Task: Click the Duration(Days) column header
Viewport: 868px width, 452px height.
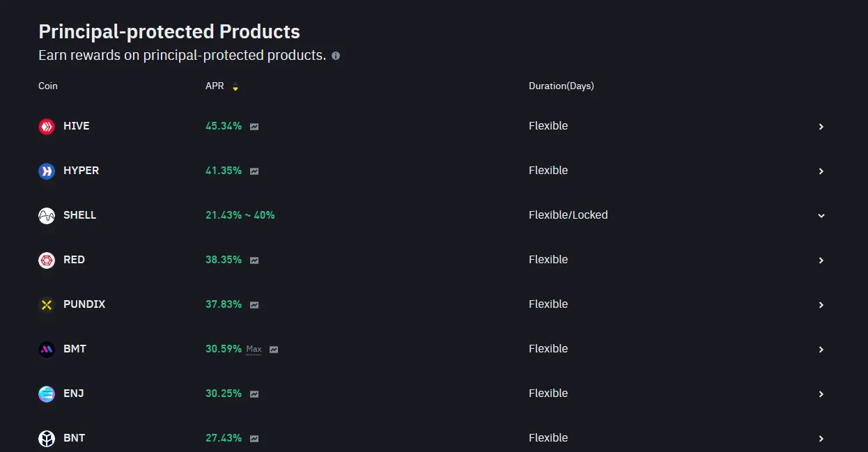Action: (x=561, y=86)
